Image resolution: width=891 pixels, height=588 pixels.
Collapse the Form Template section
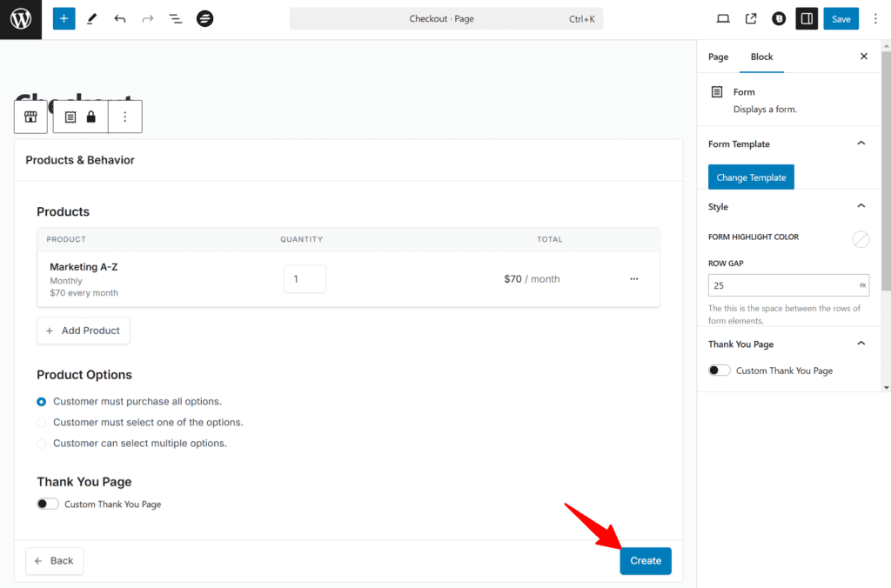(861, 144)
